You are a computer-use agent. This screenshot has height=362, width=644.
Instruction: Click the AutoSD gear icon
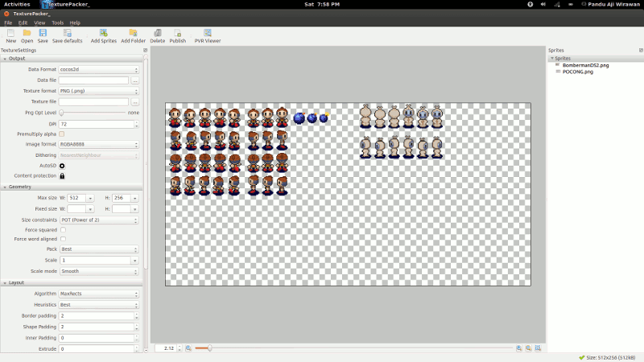62,166
